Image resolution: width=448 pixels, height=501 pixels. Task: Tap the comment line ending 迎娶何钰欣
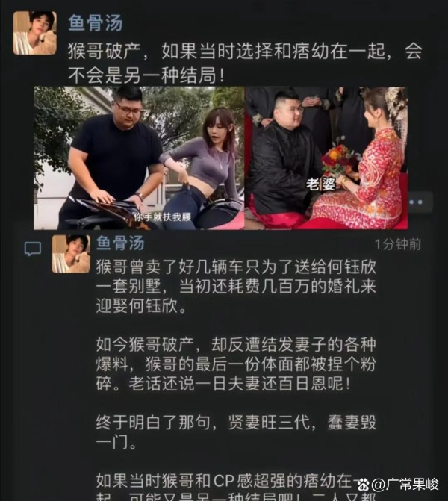pyautogui.click(x=141, y=306)
